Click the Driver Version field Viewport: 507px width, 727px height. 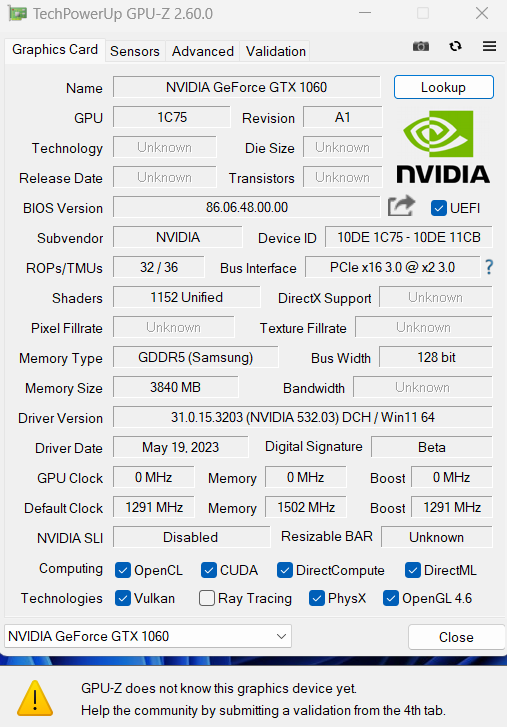303,417
